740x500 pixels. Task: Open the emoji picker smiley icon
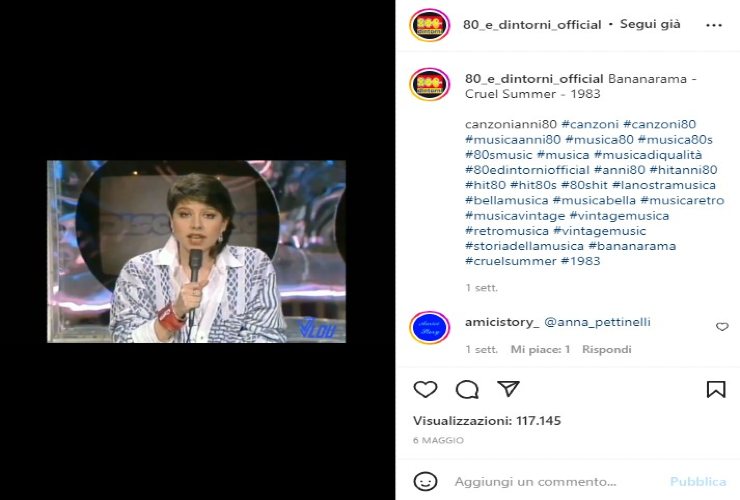pyautogui.click(x=425, y=482)
